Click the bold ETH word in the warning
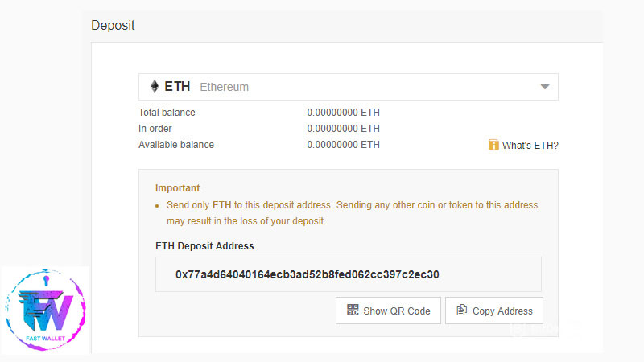 point(222,205)
